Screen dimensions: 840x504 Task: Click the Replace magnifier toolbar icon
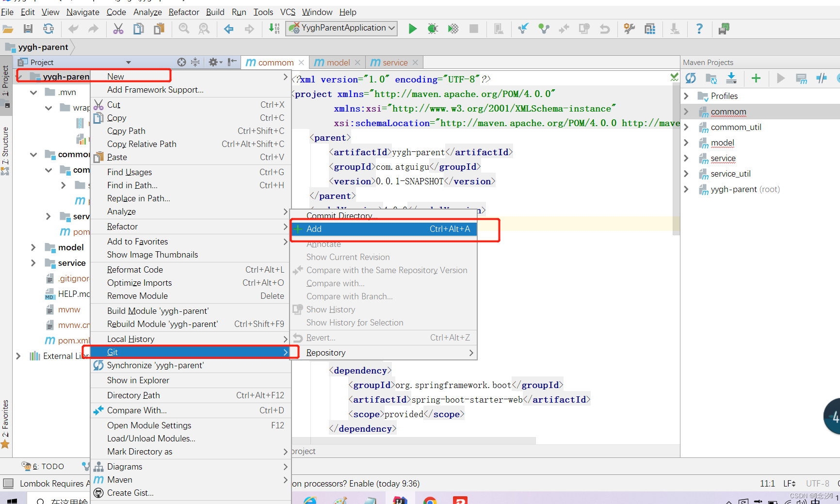[x=204, y=29]
